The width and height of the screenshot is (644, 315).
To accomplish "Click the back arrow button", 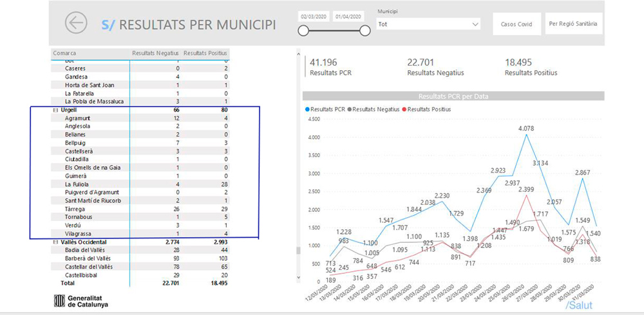I will (76, 24).
